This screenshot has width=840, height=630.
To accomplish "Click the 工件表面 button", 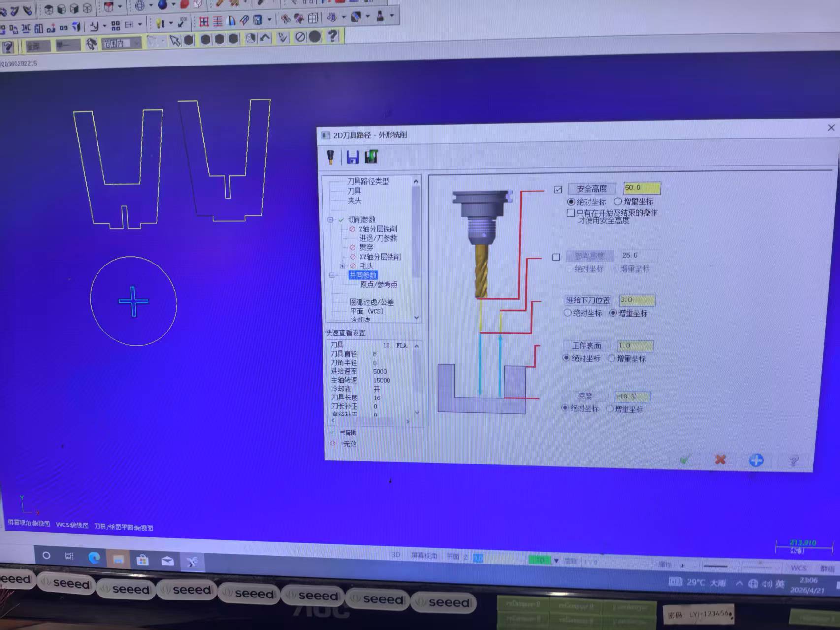I will point(586,345).
